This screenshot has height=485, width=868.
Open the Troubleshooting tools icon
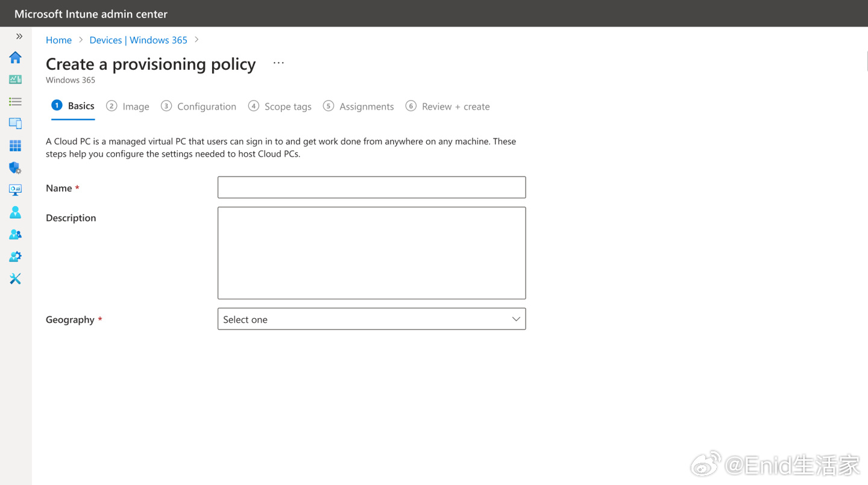click(x=15, y=278)
